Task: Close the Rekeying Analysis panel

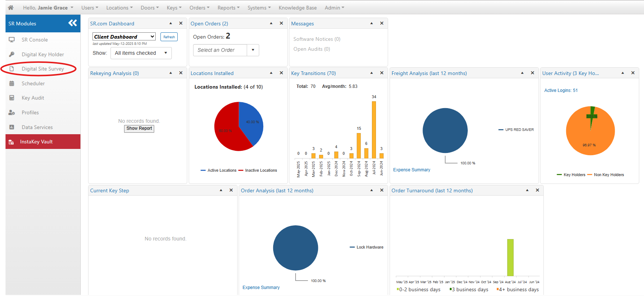Action: [x=181, y=73]
